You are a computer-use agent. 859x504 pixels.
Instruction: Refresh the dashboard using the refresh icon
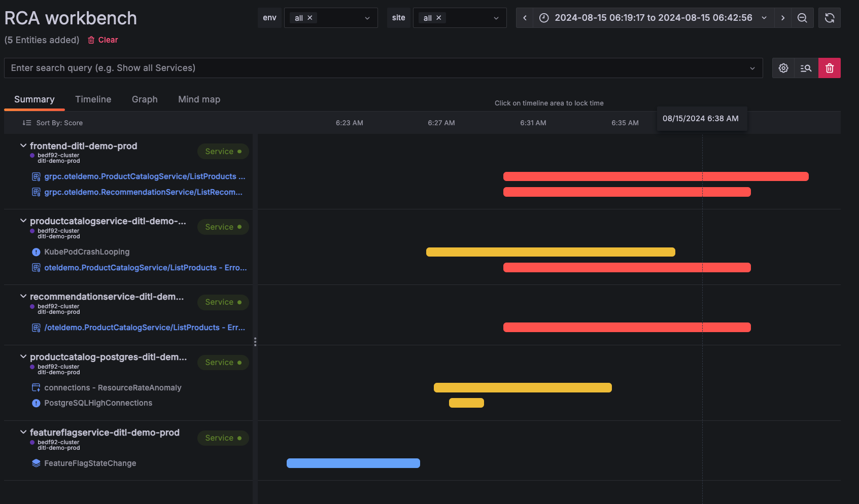[829, 18]
